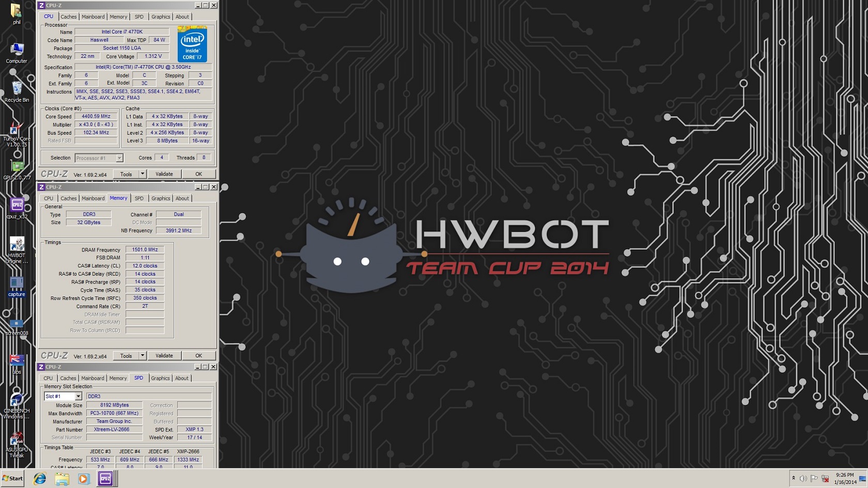This screenshot has width=868, height=488.
Task: Click Manufacturer Team Group Inc. field
Action: [x=115, y=421]
